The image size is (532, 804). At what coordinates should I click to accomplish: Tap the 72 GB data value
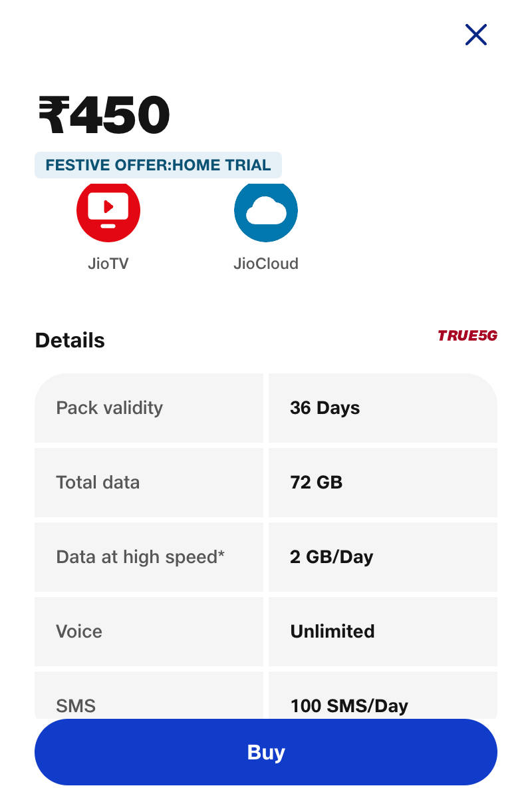316,482
